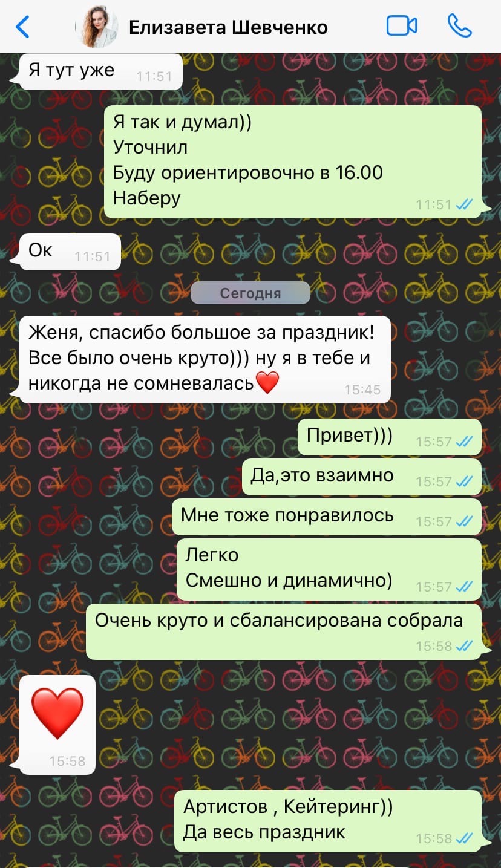Tap read checkmarks on 'Да весь праздник' message
This screenshot has width=501, height=868.
464,838
